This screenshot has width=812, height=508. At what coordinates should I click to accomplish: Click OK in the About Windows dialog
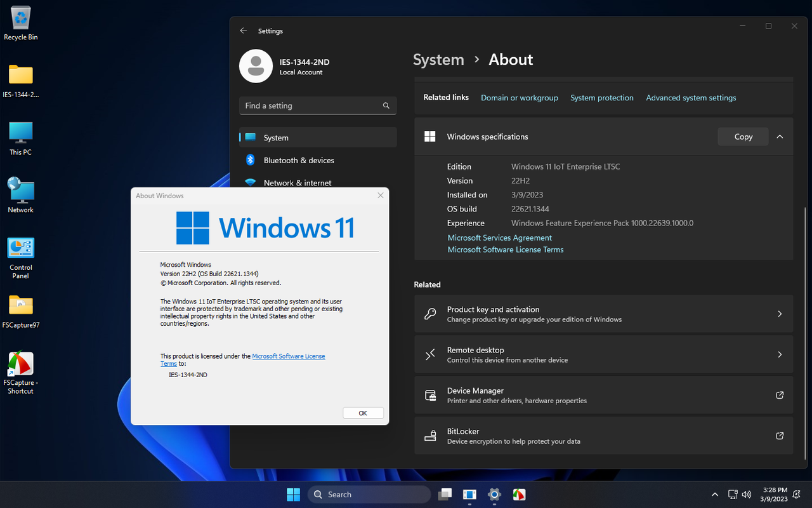tap(363, 413)
